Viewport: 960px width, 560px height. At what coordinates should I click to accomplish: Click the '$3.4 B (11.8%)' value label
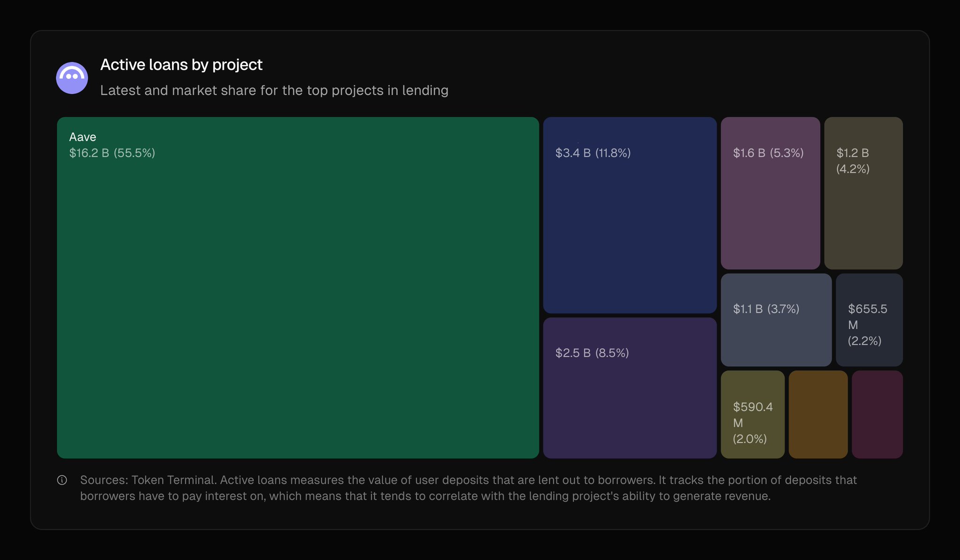pyautogui.click(x=593, y=153)
